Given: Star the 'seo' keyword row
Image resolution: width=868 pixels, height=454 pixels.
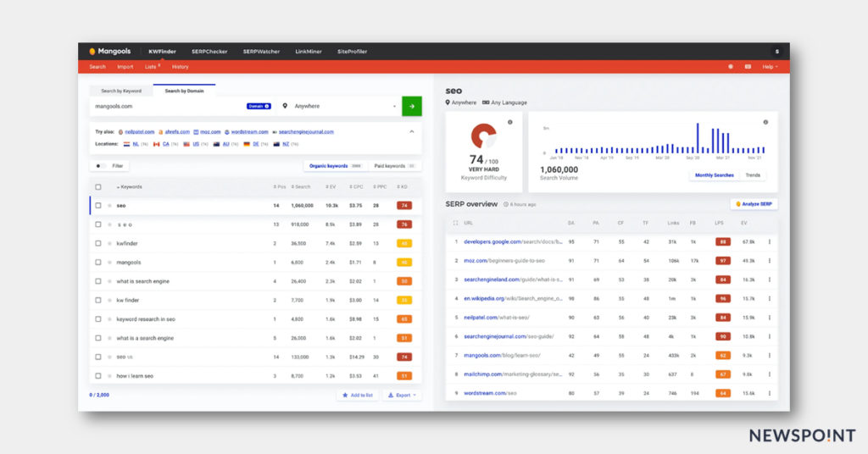Looking at the screenshot, I should 109,206.
